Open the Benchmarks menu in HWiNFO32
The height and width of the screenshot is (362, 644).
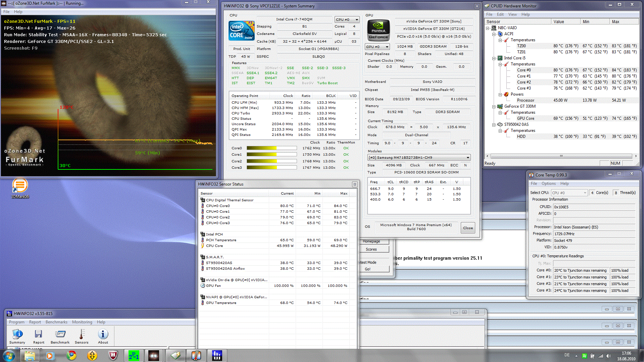pos(56,322)
